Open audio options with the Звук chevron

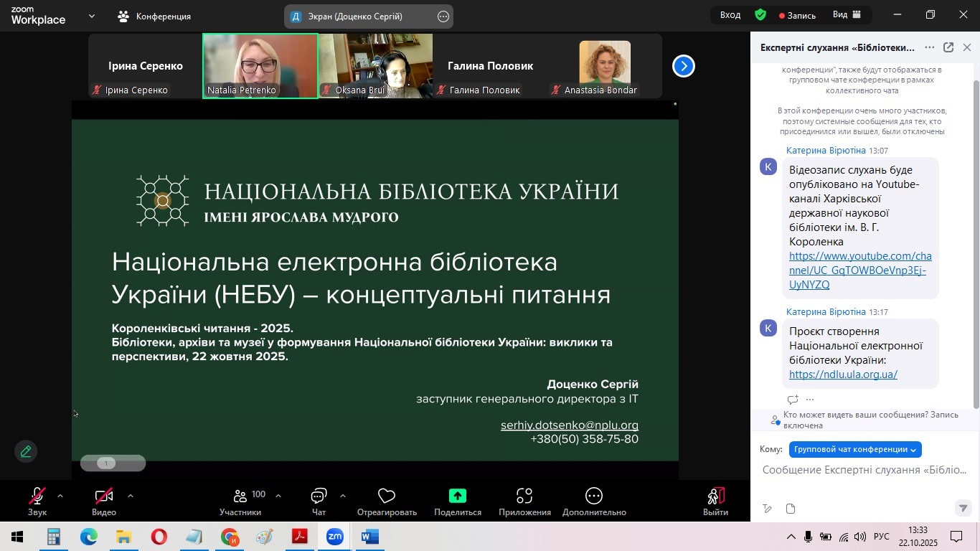click(x=60, y=495)
